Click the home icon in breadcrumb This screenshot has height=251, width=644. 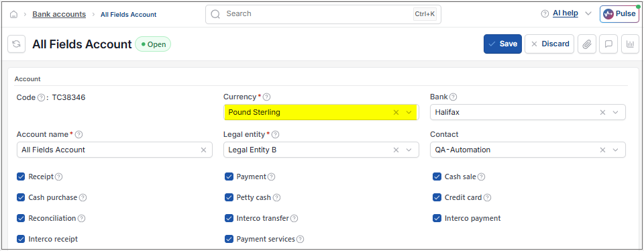[13, 14]
